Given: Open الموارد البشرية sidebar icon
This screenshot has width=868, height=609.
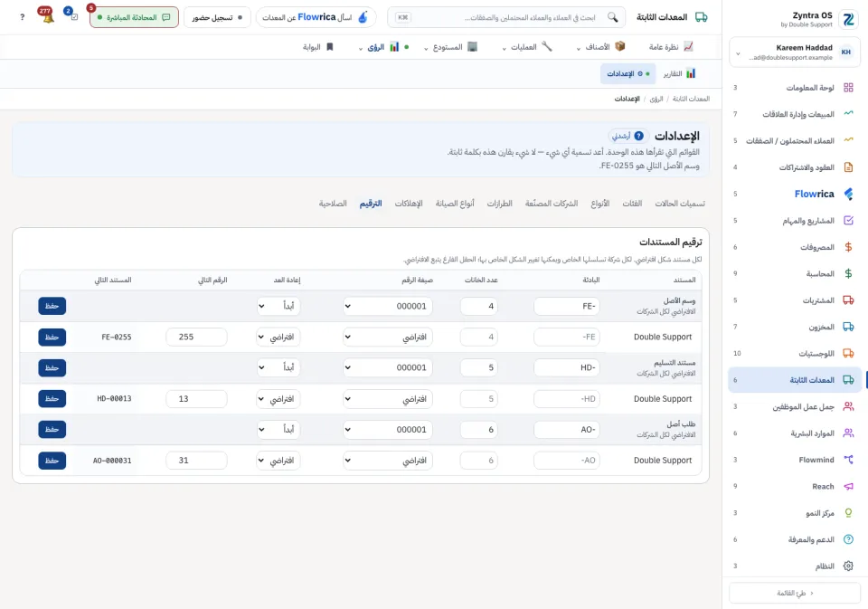Looking at the screenshot, I should (x=848, y=433).
